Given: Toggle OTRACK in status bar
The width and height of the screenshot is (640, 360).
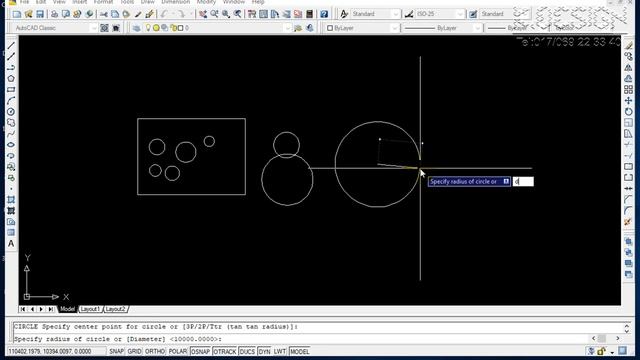Looking at the screenshot, I should pyautogui.click(x=224, y=351).
